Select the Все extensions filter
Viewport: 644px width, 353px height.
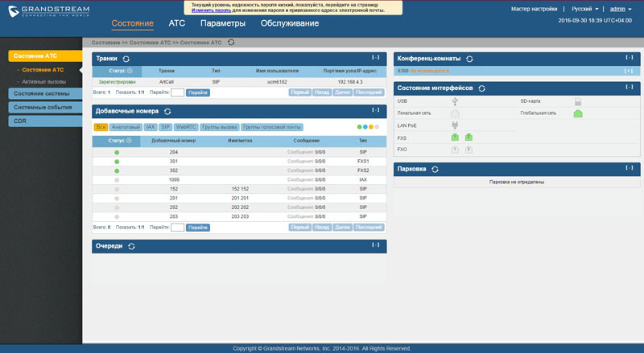[101, 127]
